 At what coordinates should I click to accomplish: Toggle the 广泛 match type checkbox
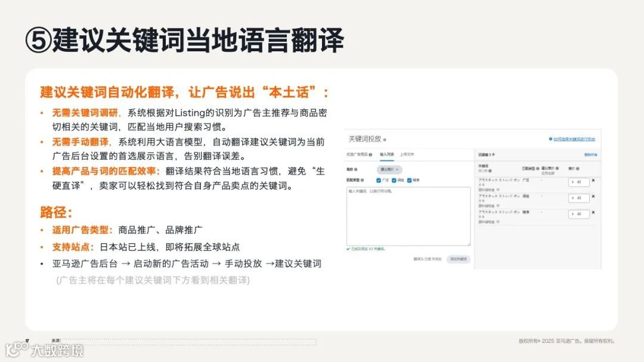379,180
